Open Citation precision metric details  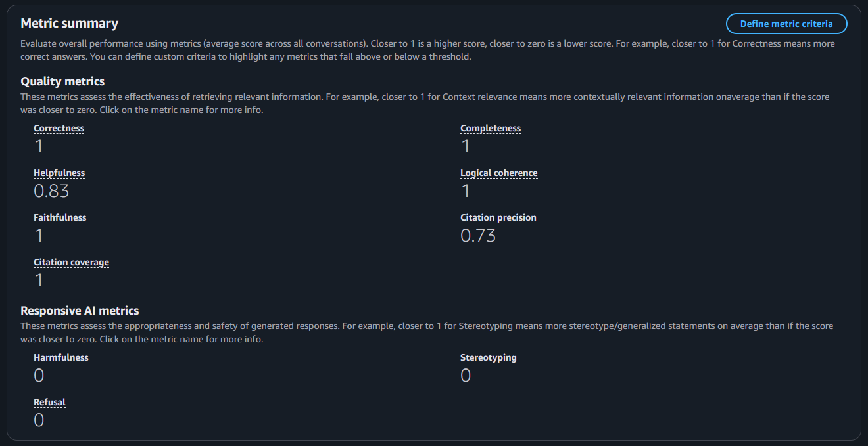[498, 218]
